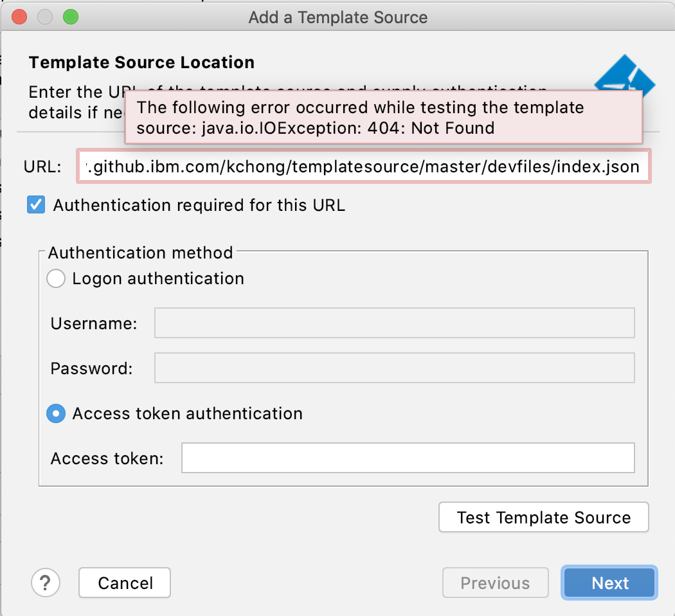
Task: Focus the Password text field
Action: tap(394, 368)
